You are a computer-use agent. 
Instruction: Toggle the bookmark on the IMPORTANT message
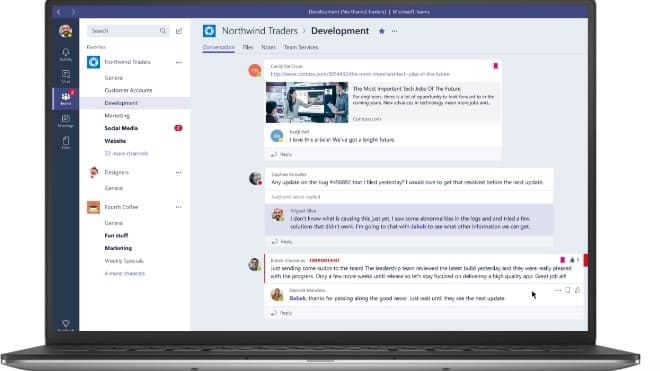tap(562, 260)
